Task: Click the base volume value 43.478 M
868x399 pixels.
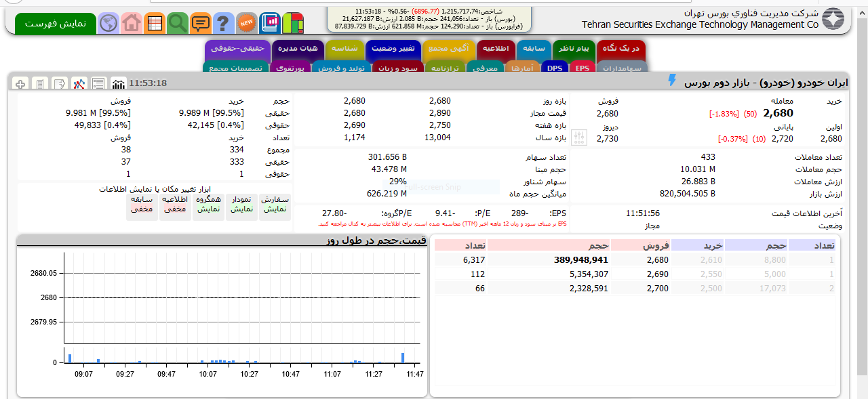Action: click(x=389, y=169)
